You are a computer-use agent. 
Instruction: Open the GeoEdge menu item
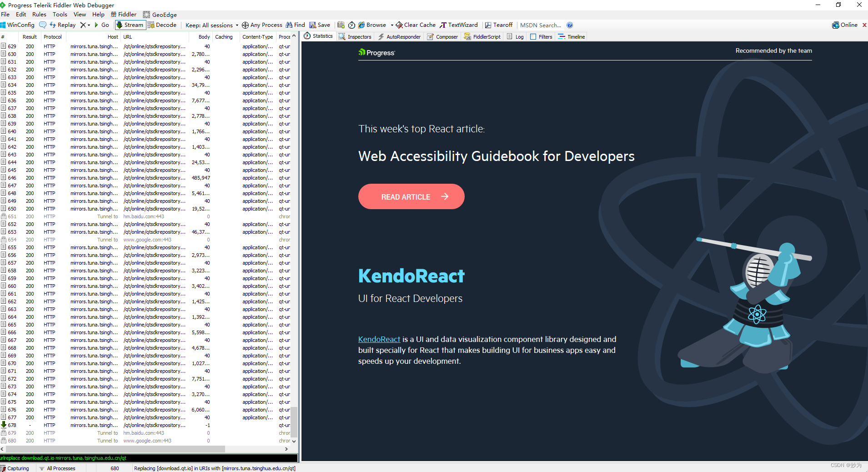pos(160,15)
